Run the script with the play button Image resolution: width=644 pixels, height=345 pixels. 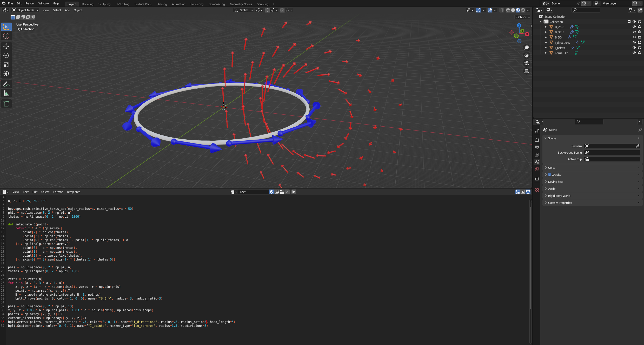[x=294, y=192]
